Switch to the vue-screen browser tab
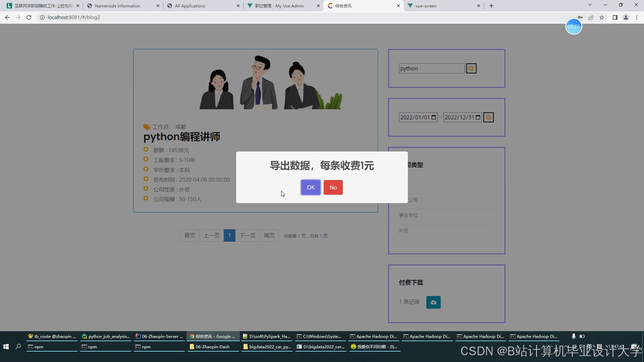Screen dimensions: 644x362 [x=426, y=6]
